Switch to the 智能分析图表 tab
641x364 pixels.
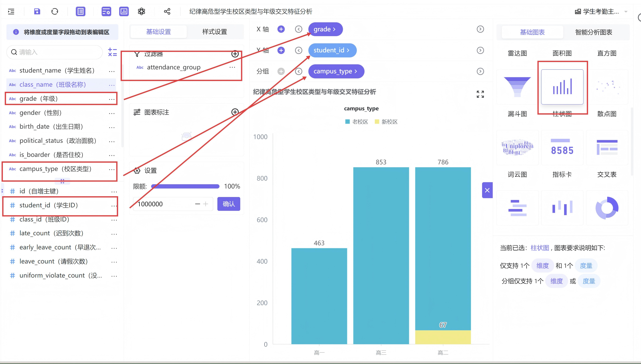point(594,32)
